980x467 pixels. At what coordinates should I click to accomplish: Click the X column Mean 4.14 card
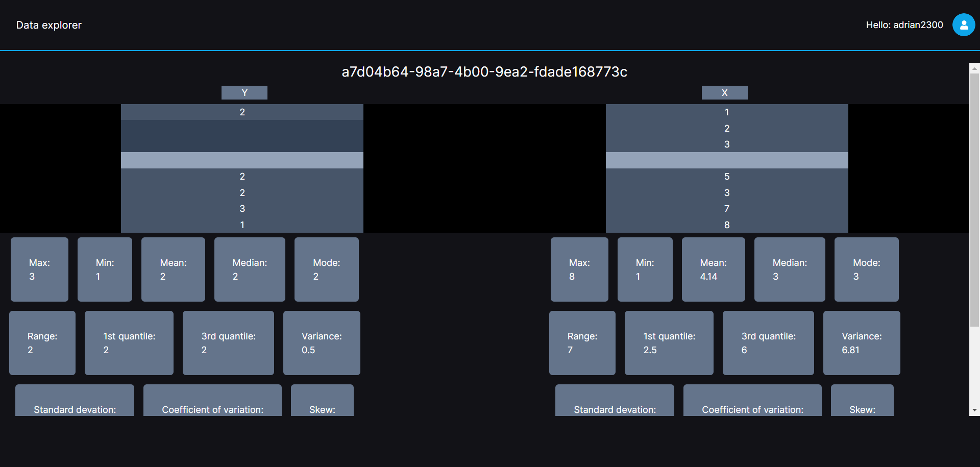tap(713, 269)
